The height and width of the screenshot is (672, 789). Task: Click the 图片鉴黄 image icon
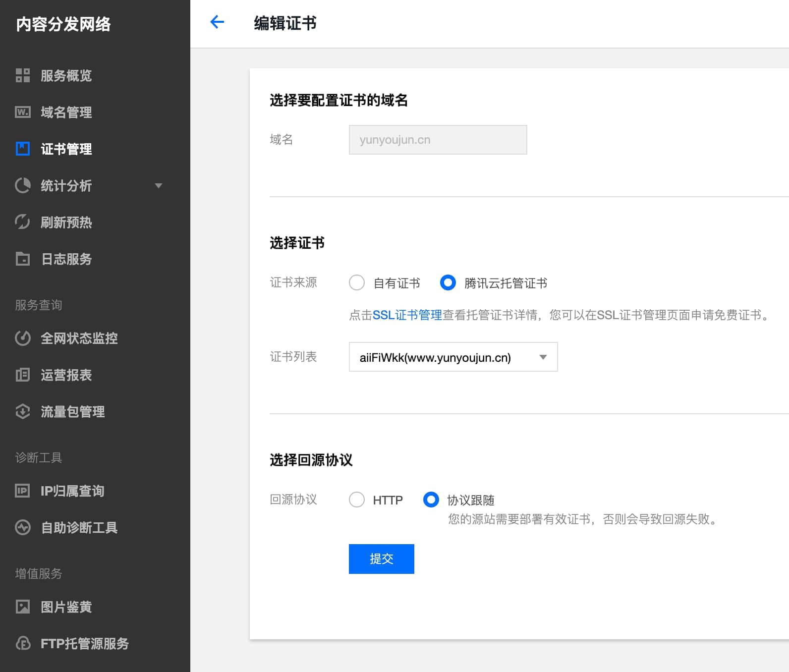pyautogui.click(x=23, y=607)
